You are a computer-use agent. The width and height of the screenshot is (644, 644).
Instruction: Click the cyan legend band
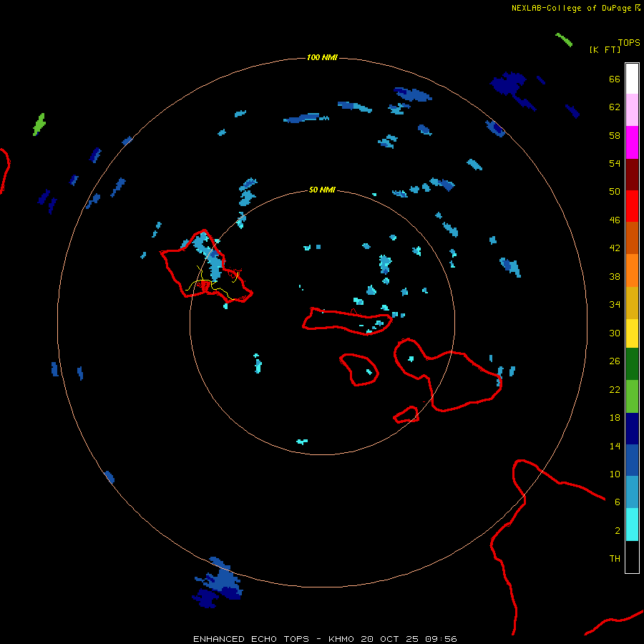point(632,525)
